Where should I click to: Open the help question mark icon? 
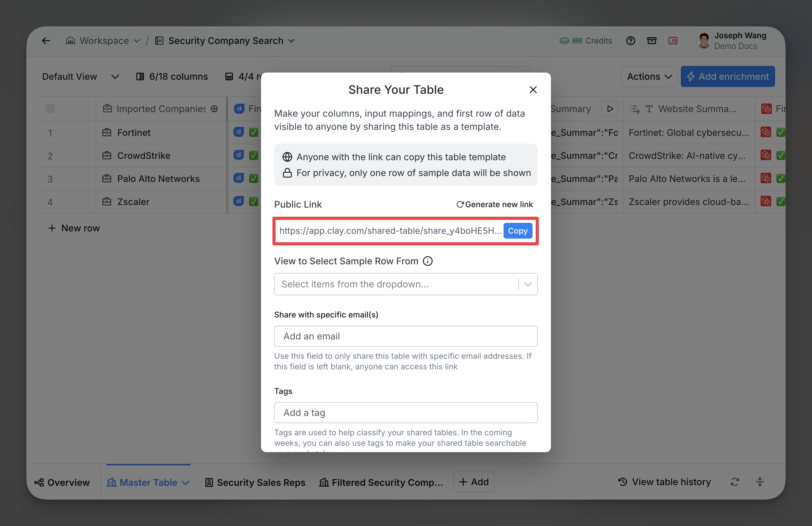(x=631, y=41)
